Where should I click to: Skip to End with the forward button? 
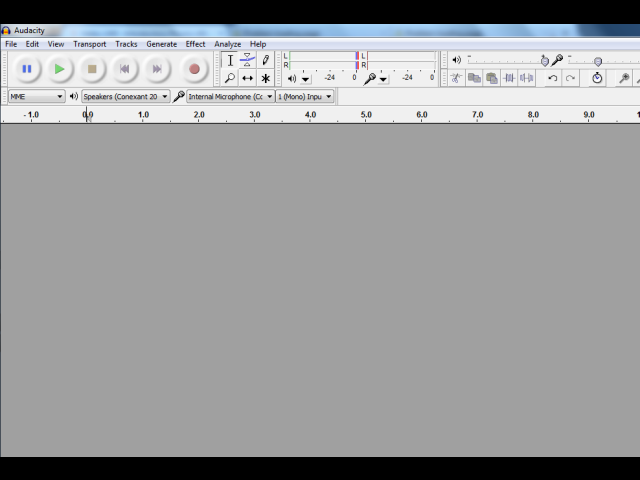157,69
